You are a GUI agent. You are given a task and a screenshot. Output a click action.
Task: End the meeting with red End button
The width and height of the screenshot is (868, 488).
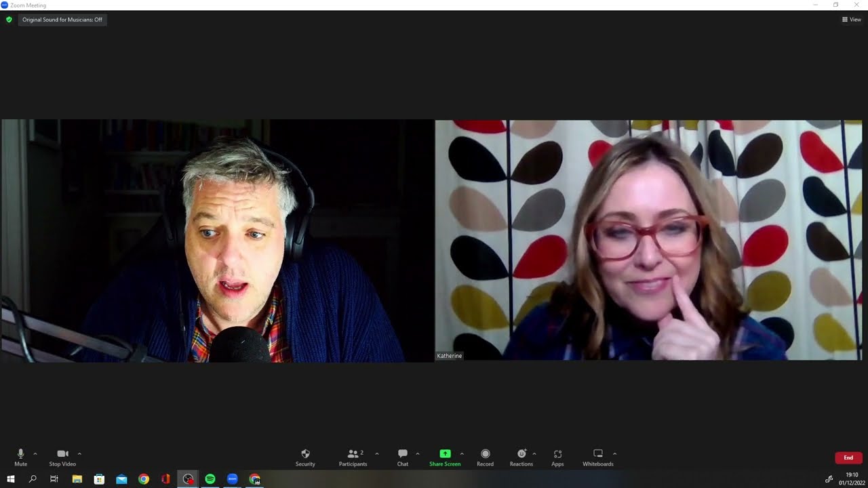(848, 457)
